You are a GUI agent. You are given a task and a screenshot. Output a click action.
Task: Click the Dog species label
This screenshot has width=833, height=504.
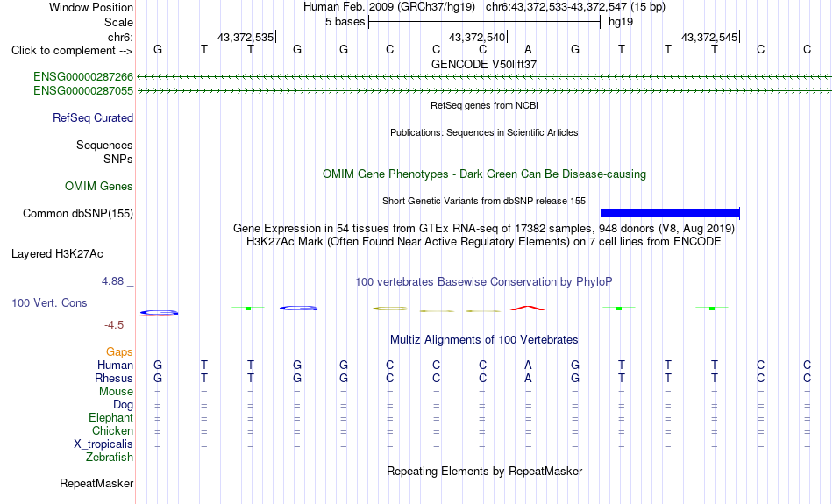coord(124,405)
